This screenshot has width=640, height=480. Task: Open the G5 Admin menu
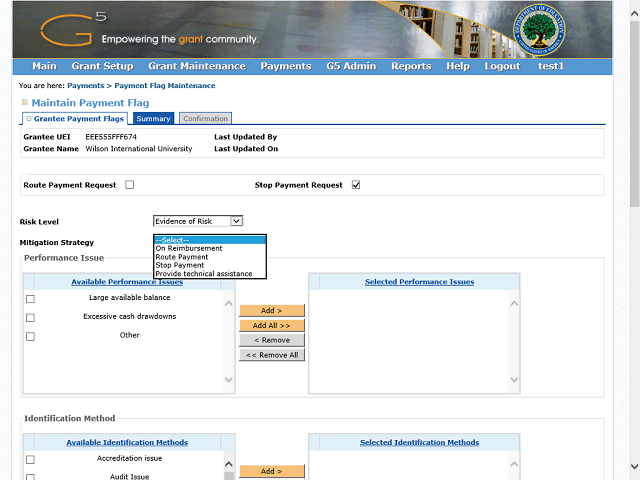click(350, 66)
